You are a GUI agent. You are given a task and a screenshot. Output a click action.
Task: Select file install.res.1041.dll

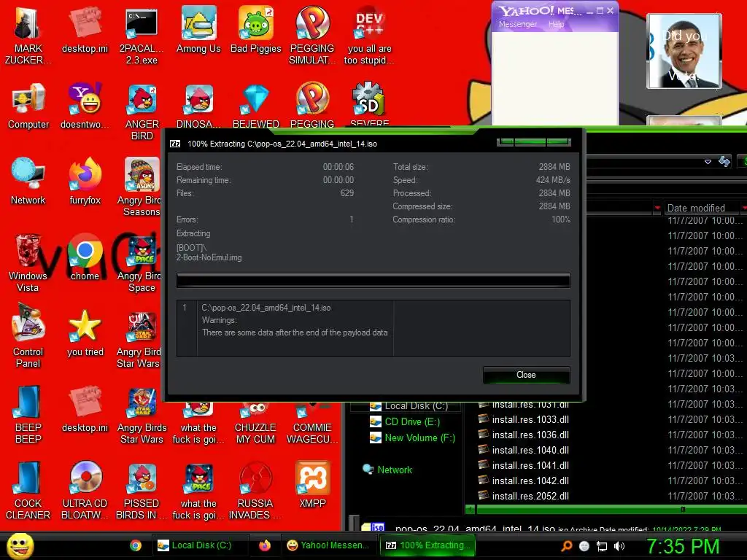point(524,465)
